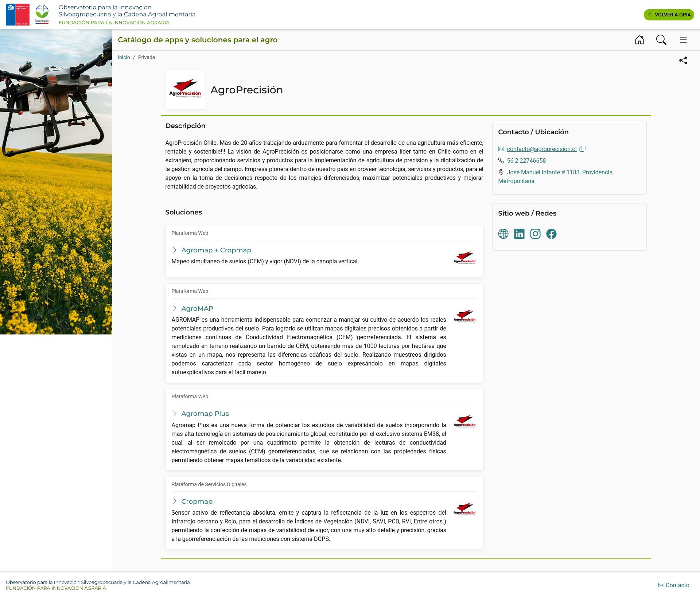This screenshot has height=600, width=700.
Task: Click the FIA foundation logo
Action: pos(42,15)
